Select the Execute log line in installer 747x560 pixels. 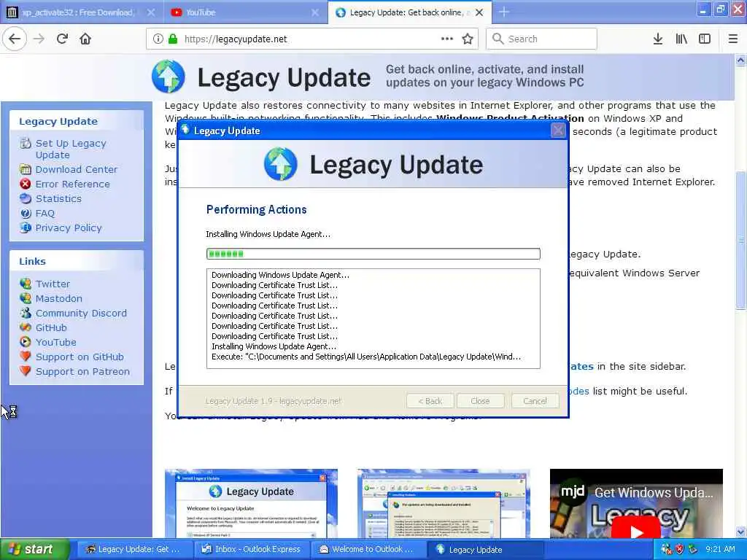point(366,357)
